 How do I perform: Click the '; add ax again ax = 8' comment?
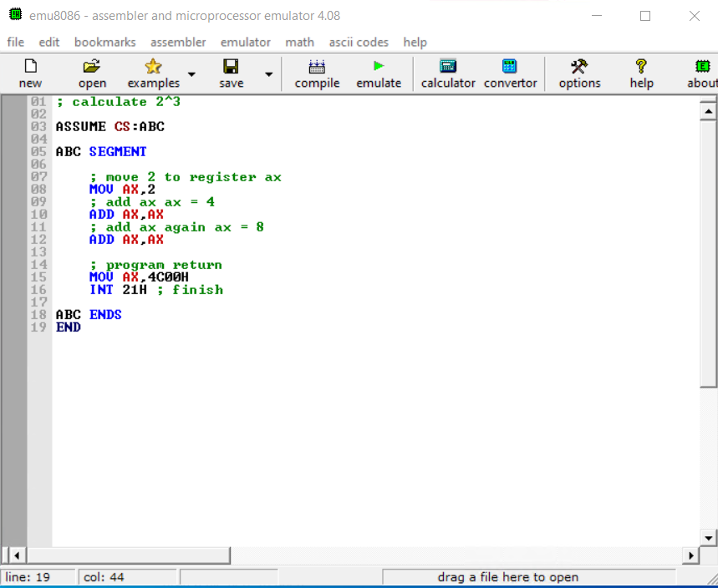(176, 227)
